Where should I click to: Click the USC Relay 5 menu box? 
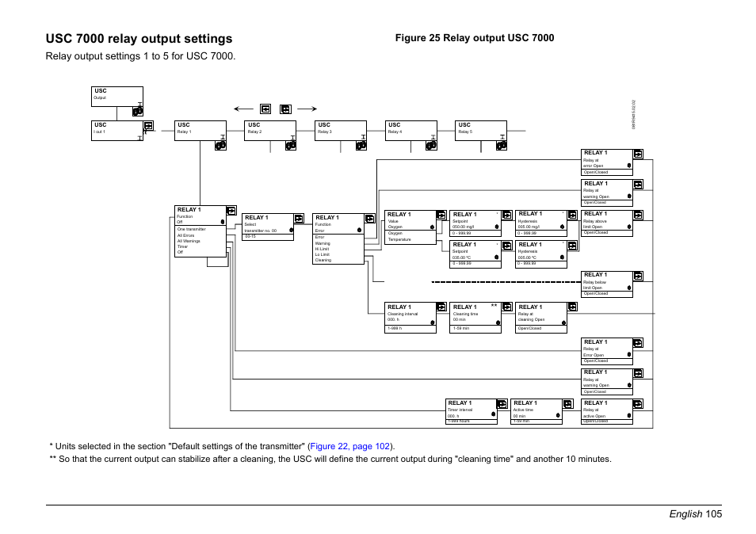pyautogui.click(x=481, y=131)
